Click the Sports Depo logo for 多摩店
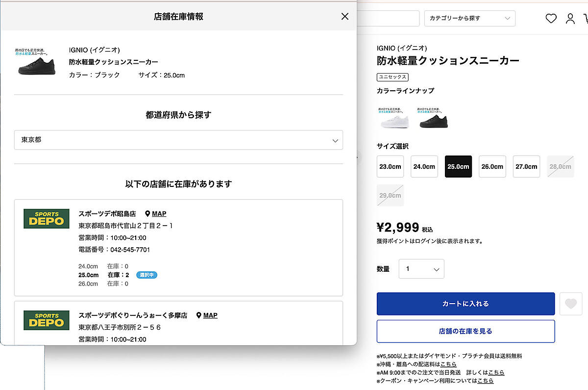Screen dimensions: 588x390 click(x=47, y=320)
